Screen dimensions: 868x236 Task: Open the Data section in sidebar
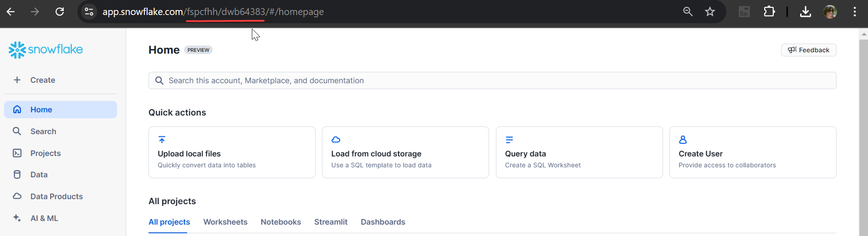click(39, 175)
